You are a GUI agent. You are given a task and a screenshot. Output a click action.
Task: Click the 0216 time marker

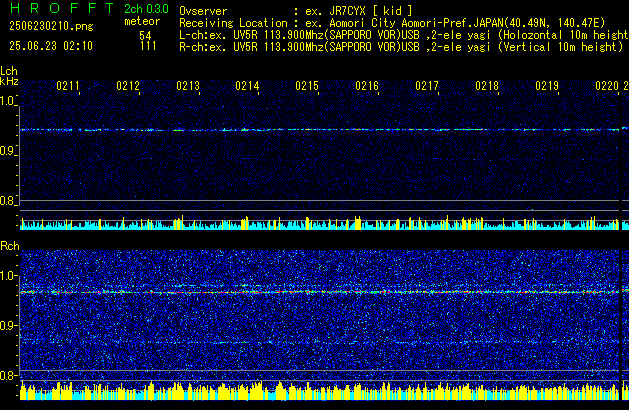click(367, 86)
